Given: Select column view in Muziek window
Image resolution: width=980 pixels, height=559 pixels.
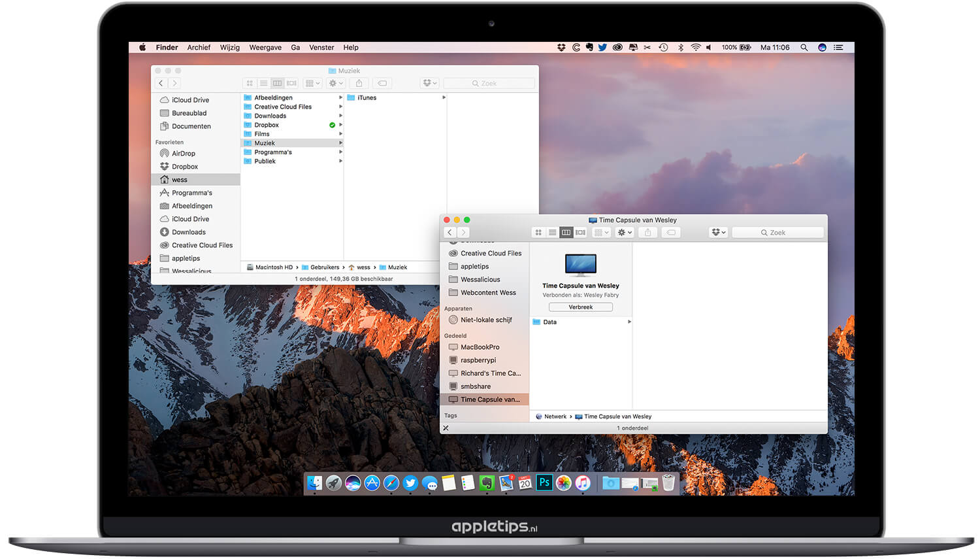Looking at the screenshot, I should pos(278,84).
